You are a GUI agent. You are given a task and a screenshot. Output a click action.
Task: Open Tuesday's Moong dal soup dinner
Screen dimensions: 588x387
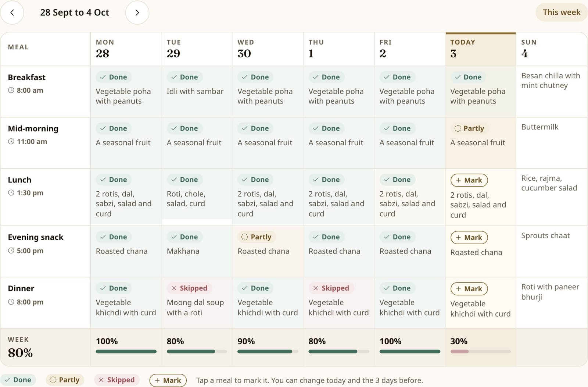(195, 308)
